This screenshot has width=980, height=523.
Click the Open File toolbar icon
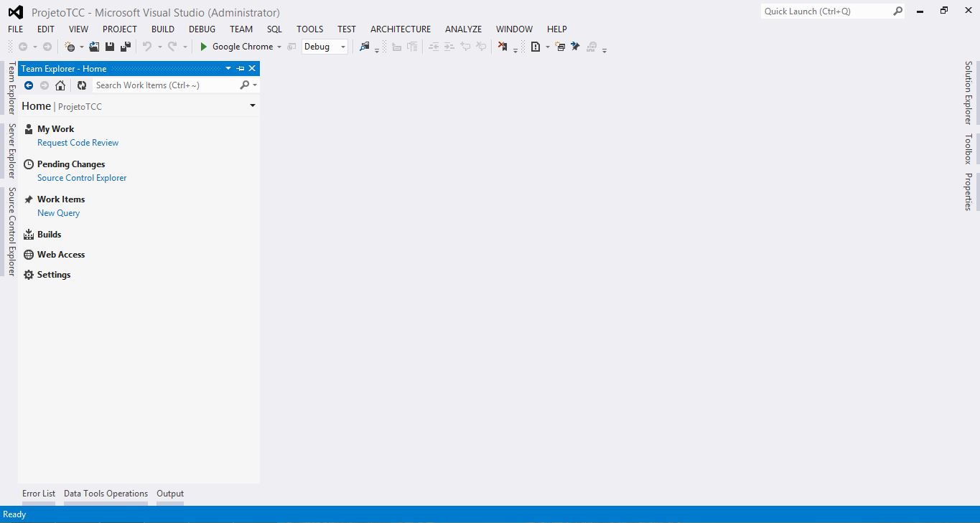coord(94,47)
